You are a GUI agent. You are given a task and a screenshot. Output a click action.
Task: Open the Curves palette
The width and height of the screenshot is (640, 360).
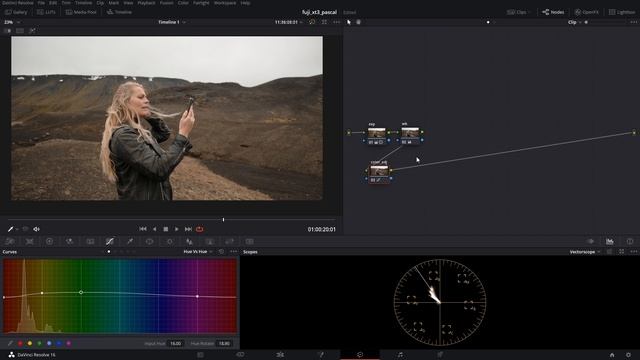[x=109, y=241]
